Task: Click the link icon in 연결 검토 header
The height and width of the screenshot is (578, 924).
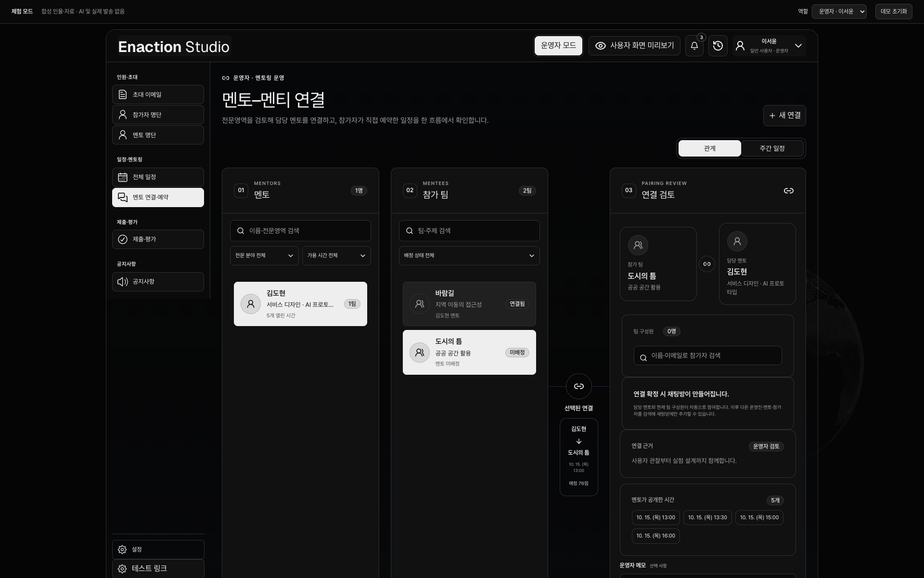Action: 788,191
